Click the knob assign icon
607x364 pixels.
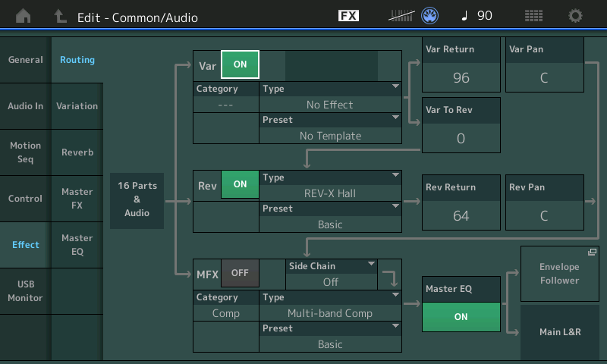[430, 16]
